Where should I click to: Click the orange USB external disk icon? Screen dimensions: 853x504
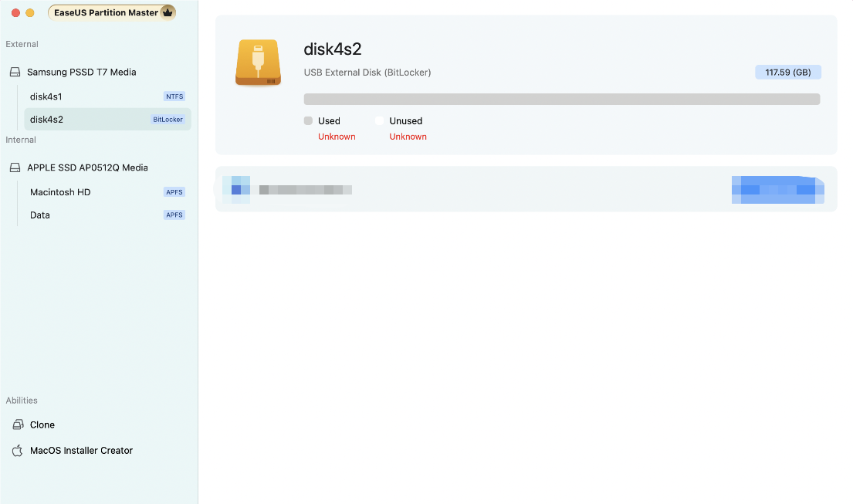pos(259,63)
